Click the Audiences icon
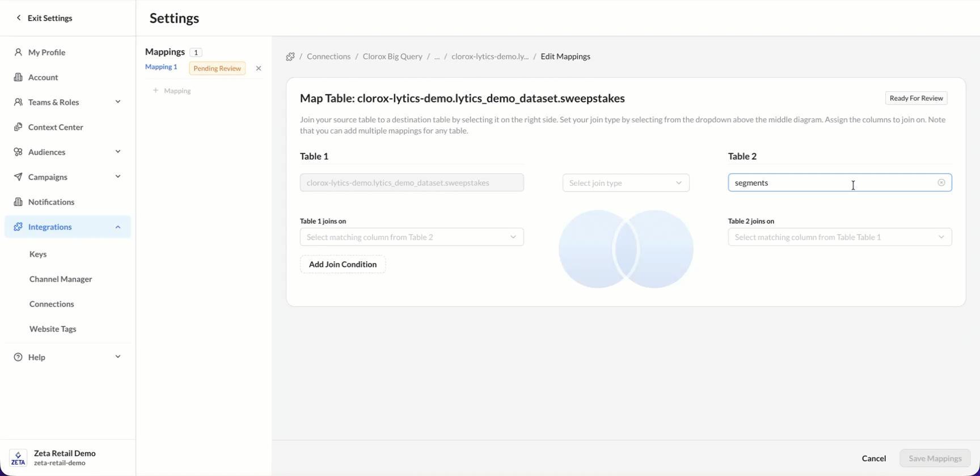Screen dimensions: 980x476 (x=18, y=152)
